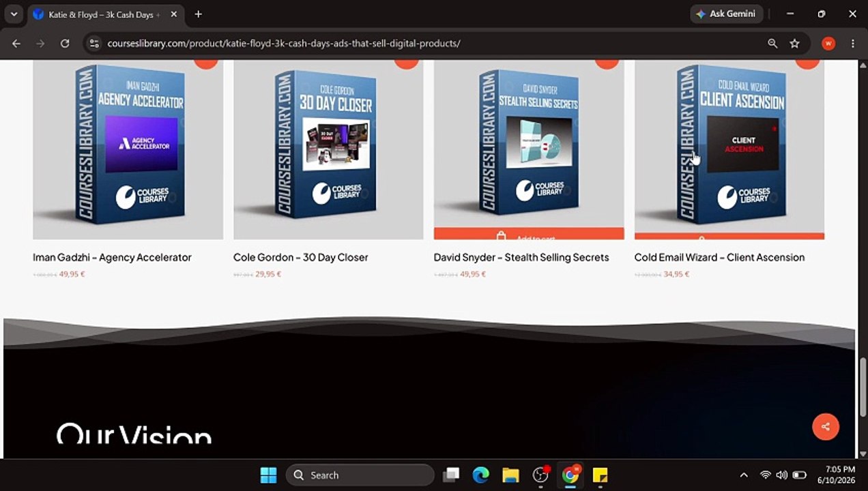Reload the current page
Image resolution: width=868 pixels, height=491 pixels.
tap(65, 43)
